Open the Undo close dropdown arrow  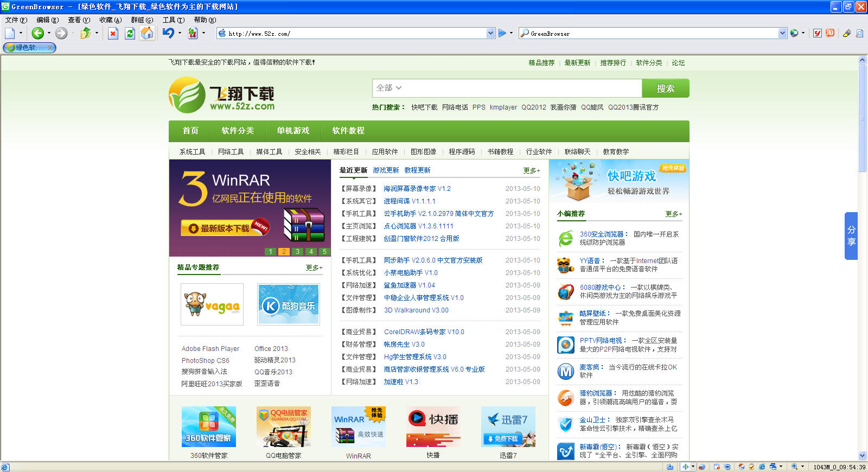180,33
